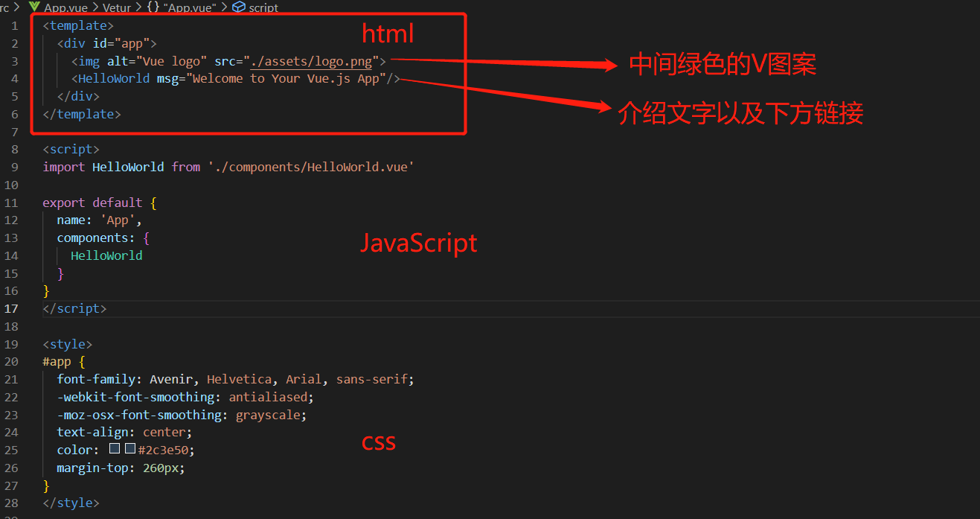Click the alt="Vue logo" attribute
The image size is (980, 519).
(157, 61)
